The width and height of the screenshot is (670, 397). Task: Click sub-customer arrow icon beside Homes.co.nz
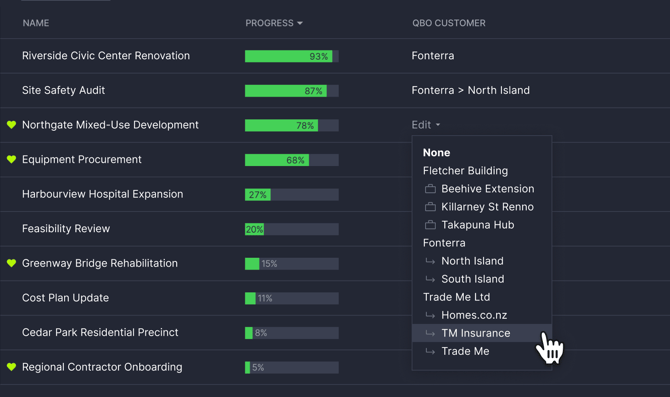coord(430,315)
